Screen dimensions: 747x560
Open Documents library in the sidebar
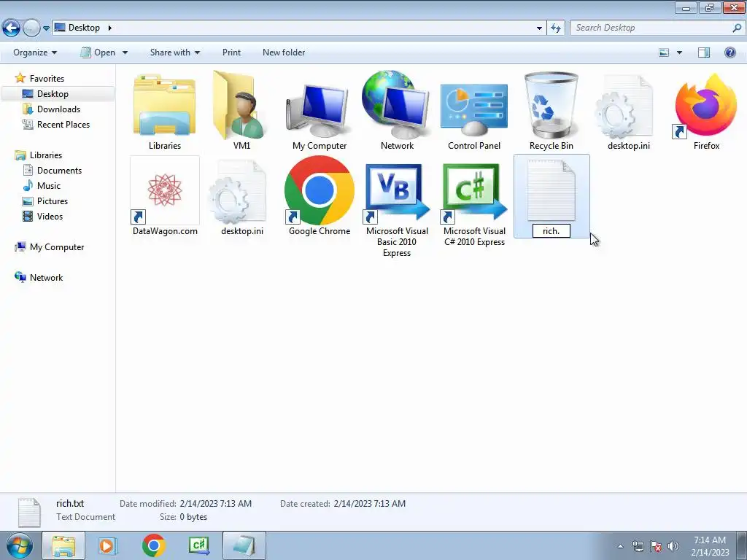(x=59, y=171)
